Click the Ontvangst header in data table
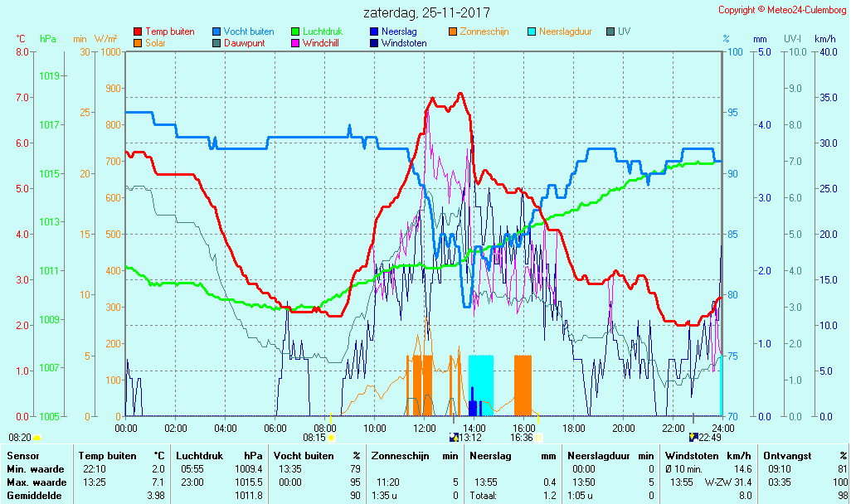 pos(786,456)
